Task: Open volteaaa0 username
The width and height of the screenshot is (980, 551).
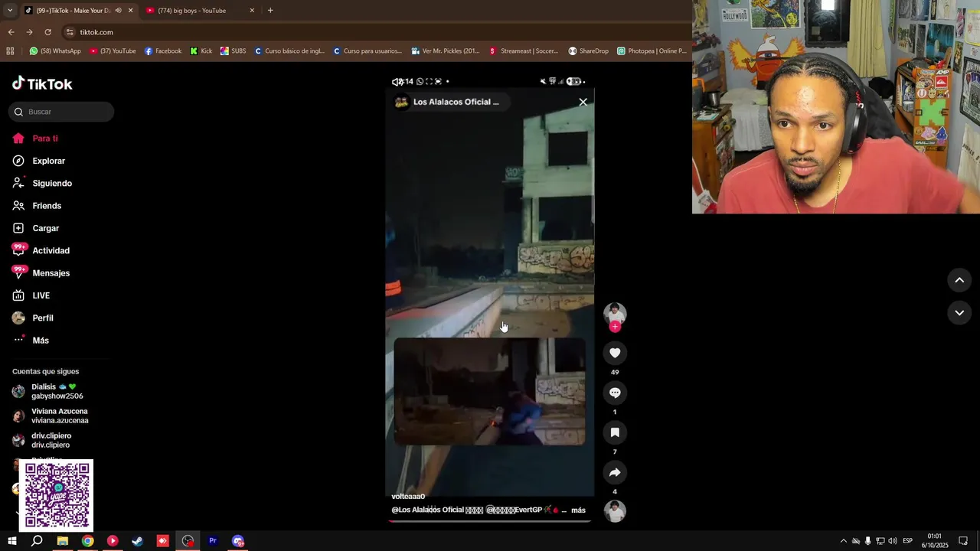Action: click(x=408, y=497)
